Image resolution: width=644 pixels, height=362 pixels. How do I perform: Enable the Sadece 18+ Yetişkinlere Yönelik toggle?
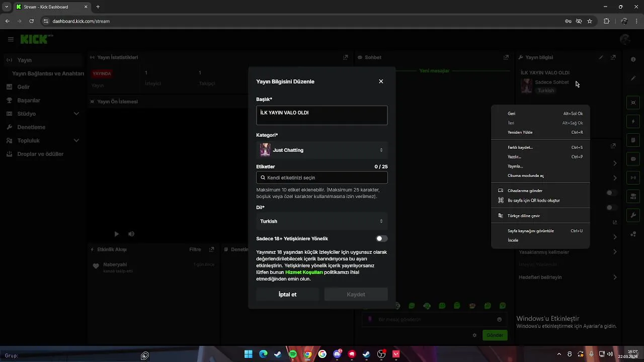coord(382,239)
